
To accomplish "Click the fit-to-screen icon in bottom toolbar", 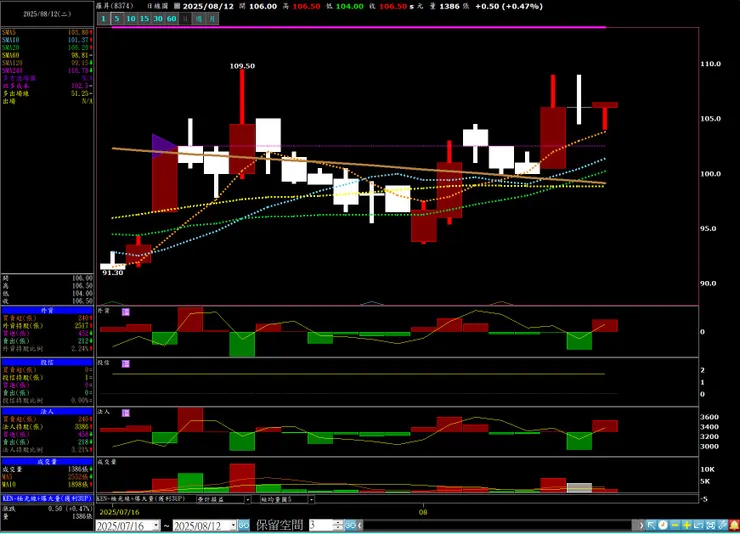I will (710, 525).
